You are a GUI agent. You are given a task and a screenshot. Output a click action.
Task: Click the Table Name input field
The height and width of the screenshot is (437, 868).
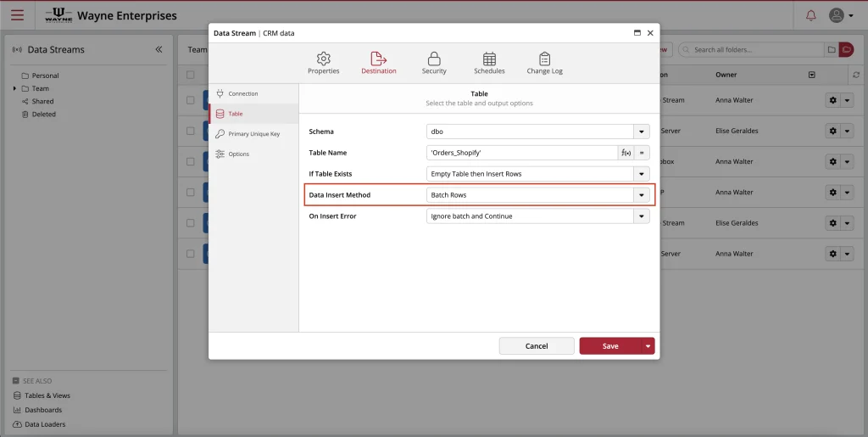point(522,153)
